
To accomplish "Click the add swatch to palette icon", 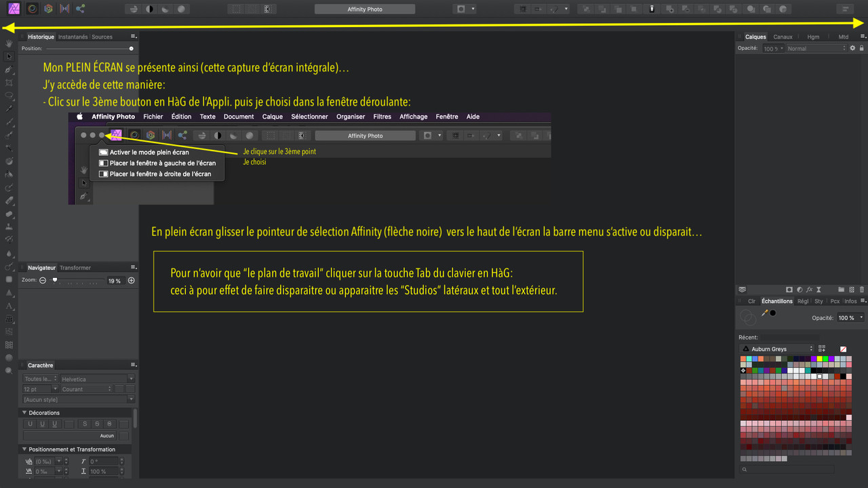I will (822, 349).
